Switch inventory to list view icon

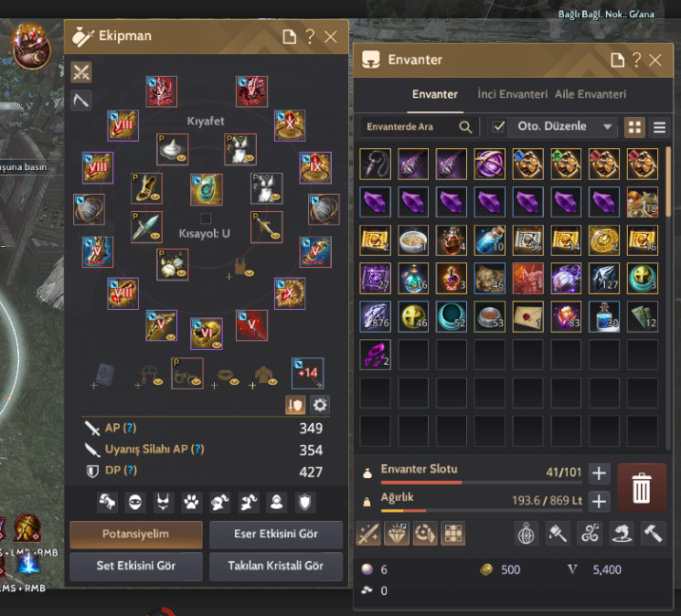pos(659,127)
